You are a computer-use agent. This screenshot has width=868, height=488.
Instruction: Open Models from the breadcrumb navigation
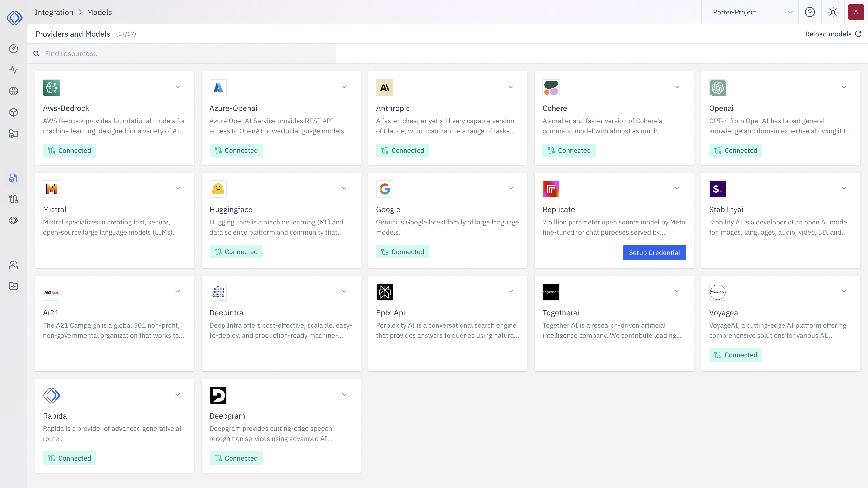99,12
